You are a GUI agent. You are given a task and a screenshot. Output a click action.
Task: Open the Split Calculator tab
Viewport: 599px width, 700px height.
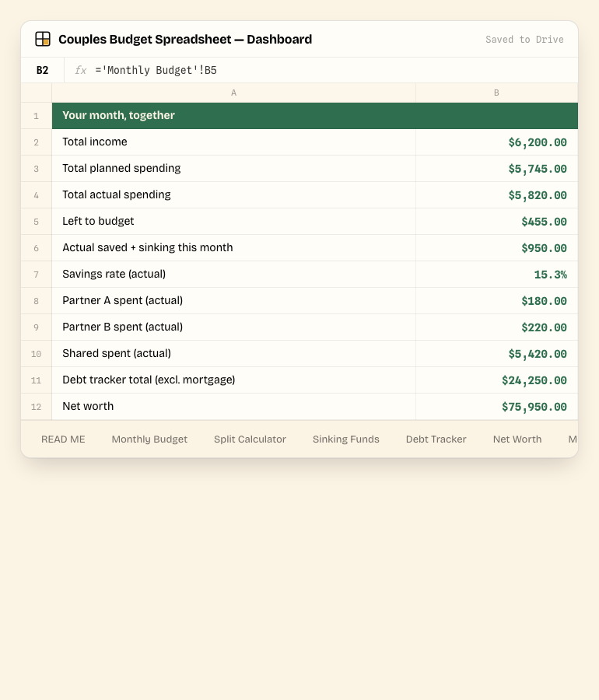tap(250, 439)
